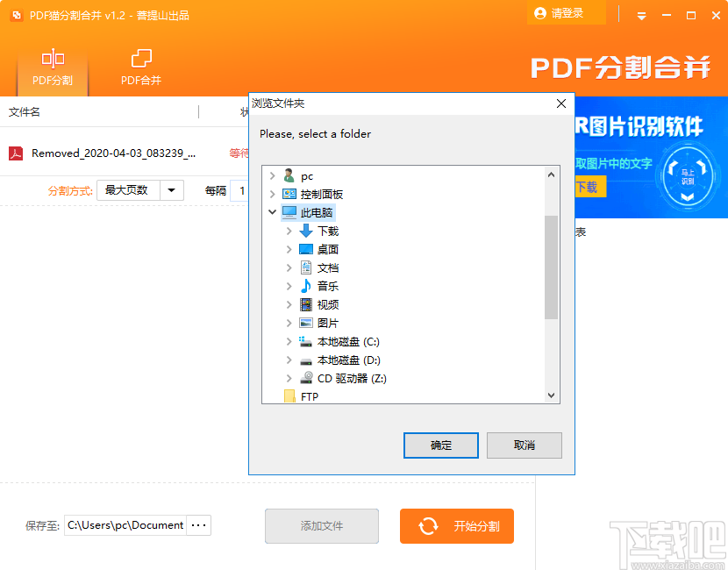Expand the 本地磁盘 (C:) tree node

pos(289,342)
